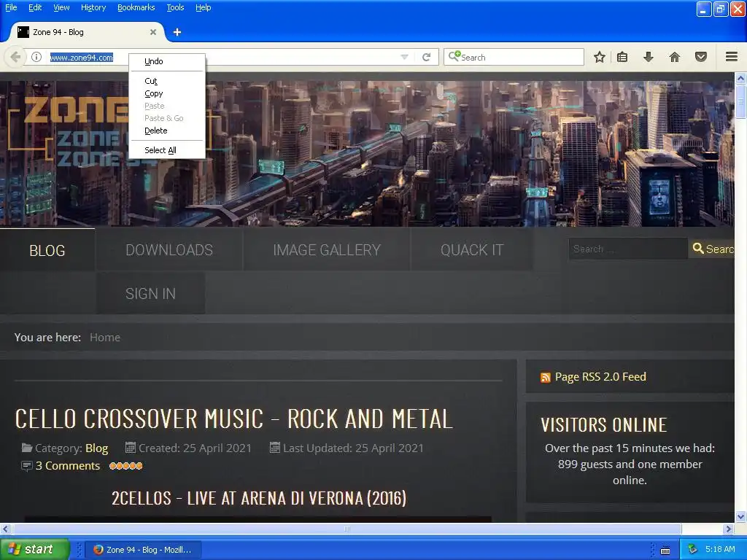Click into the website search input field
The width and height of the screenshot is (747, 560).
pos(628,249)
